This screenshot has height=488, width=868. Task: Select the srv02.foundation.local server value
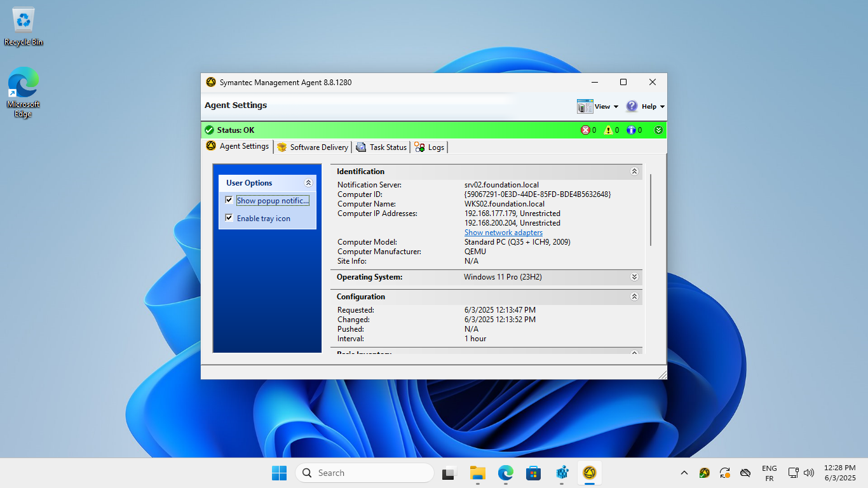point(501,185)
